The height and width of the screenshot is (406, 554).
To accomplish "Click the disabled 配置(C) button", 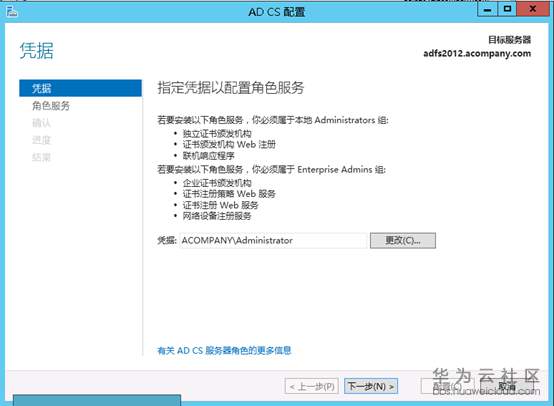I will click(448, 386).
